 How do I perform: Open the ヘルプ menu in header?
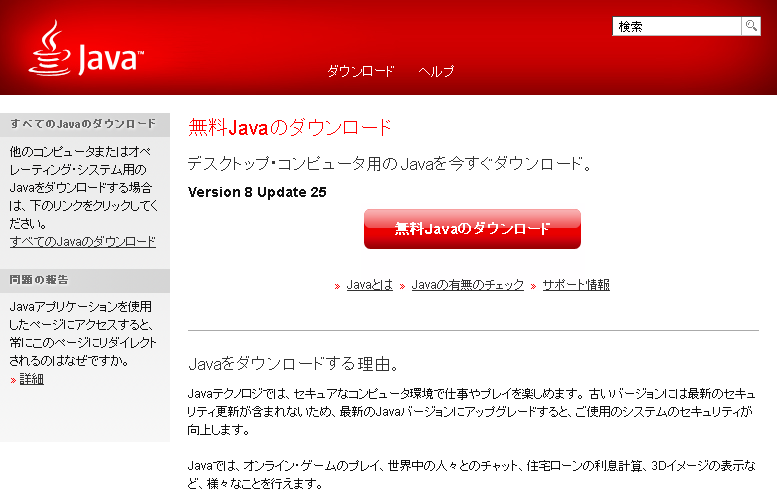pos(436,71)
